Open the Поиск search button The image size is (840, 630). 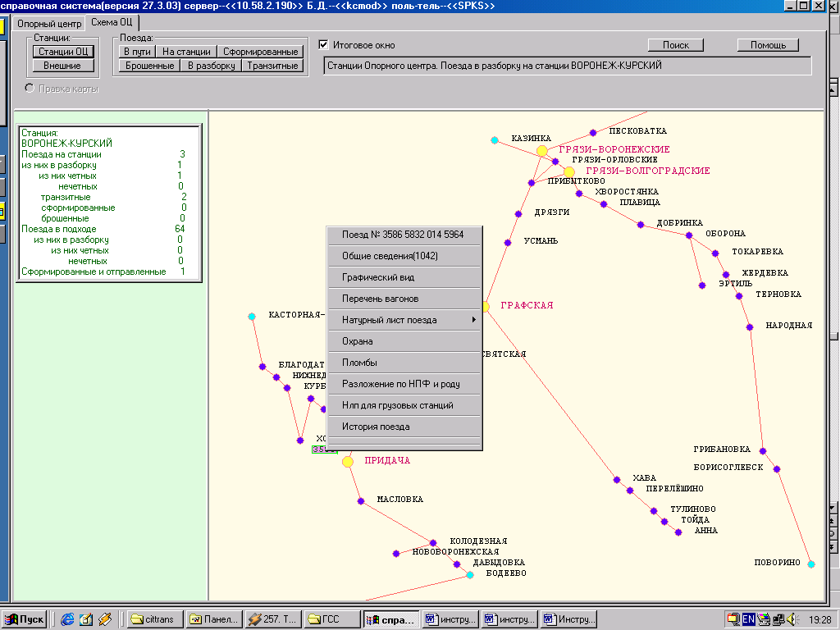676,45
